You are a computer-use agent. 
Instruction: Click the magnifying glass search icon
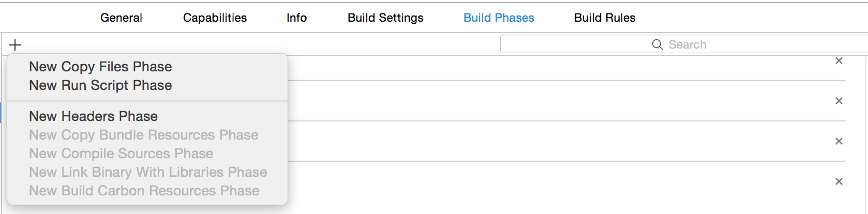[x=657, y=44]
